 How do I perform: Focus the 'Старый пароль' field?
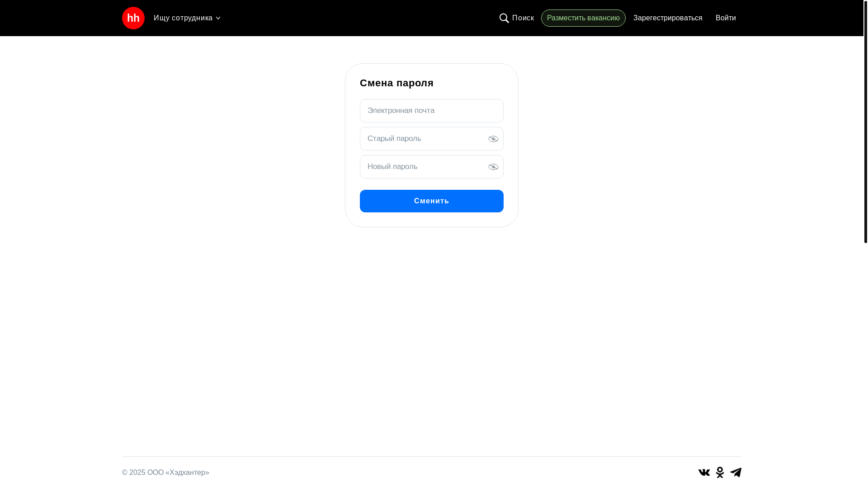coord(432,139)
